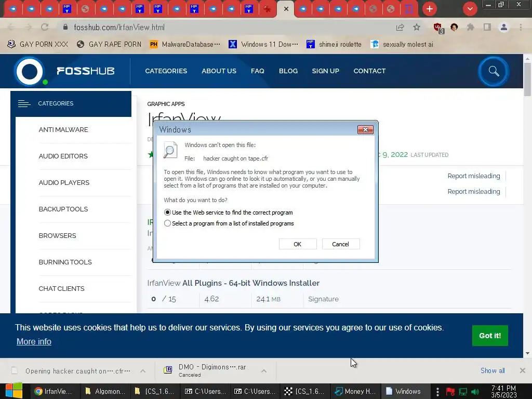
Task: Reload the current page
Action: [x=45, y=27]
